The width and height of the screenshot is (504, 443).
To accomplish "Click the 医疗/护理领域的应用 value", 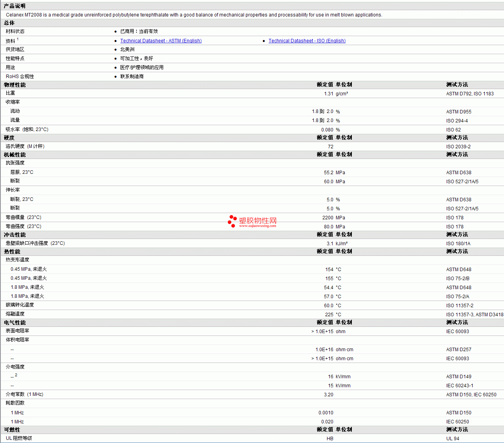I will pyautogui.click(x=142, y=67).
